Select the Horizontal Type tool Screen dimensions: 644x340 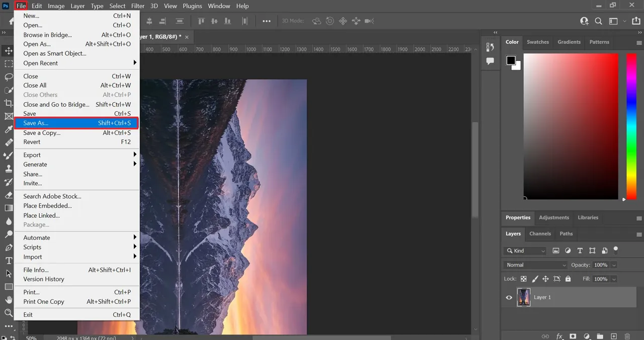[x=9, y=260]
